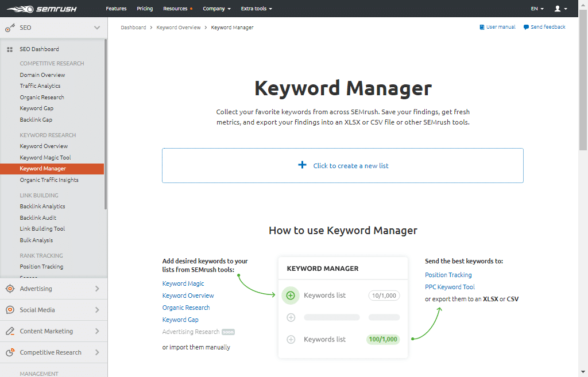Open the SEO Dashboard grid icon

(x=9, y=49)
